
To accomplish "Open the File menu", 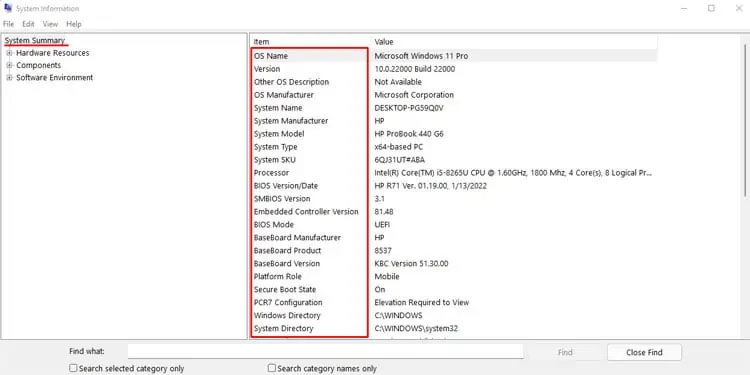I will pos(8,24).
